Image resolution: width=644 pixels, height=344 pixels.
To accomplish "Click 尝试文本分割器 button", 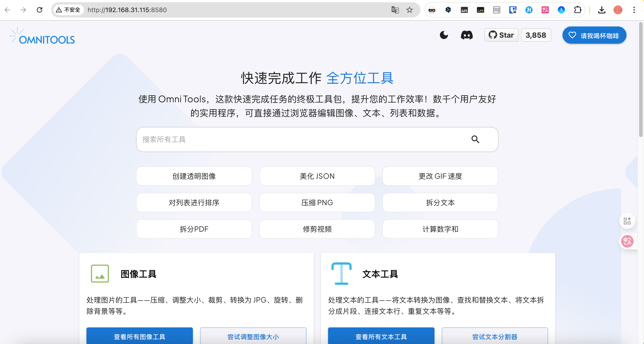I will coord(494,336).
